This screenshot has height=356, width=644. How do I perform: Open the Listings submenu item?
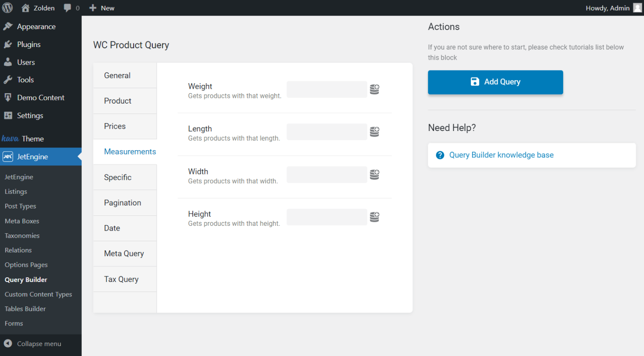[16, 191]
